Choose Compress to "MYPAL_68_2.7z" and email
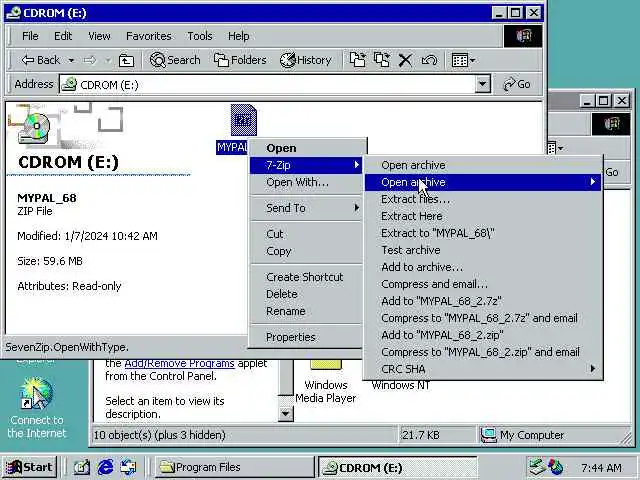This screenshot has height=480, width=640. point(483,318)
